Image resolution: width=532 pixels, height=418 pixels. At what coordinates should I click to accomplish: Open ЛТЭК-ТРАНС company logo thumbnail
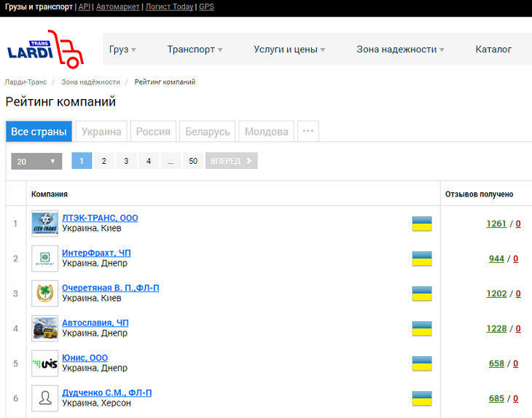44,224
